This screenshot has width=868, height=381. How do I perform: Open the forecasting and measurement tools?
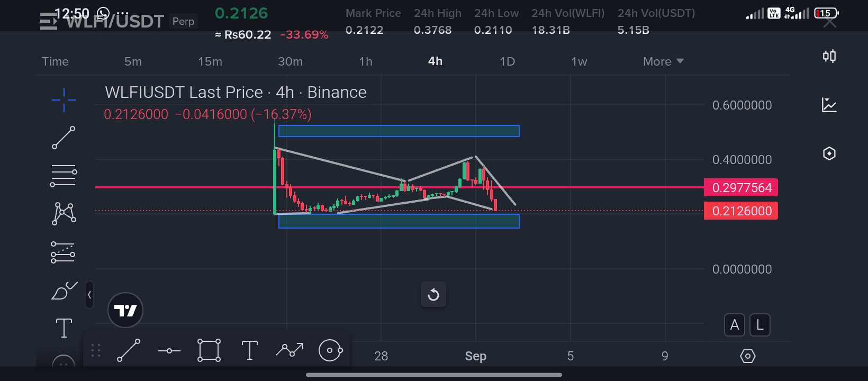click(x=63, y=252)
